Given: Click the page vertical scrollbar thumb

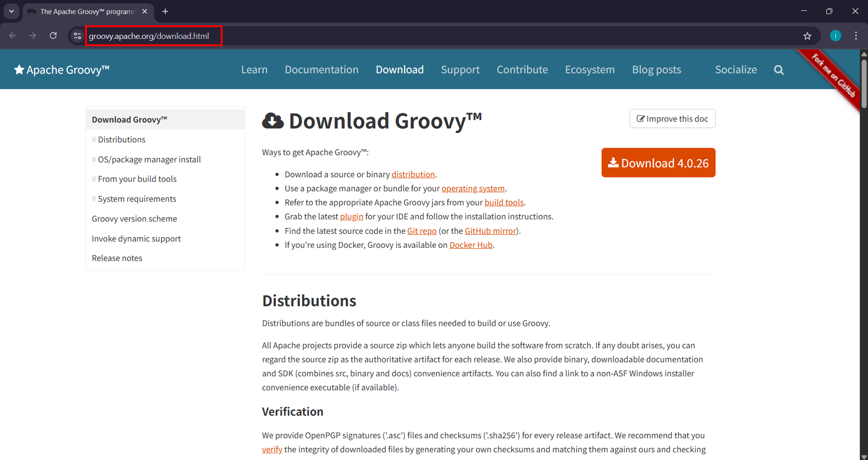Looking at the screenshot, I should tap(864, 84).
